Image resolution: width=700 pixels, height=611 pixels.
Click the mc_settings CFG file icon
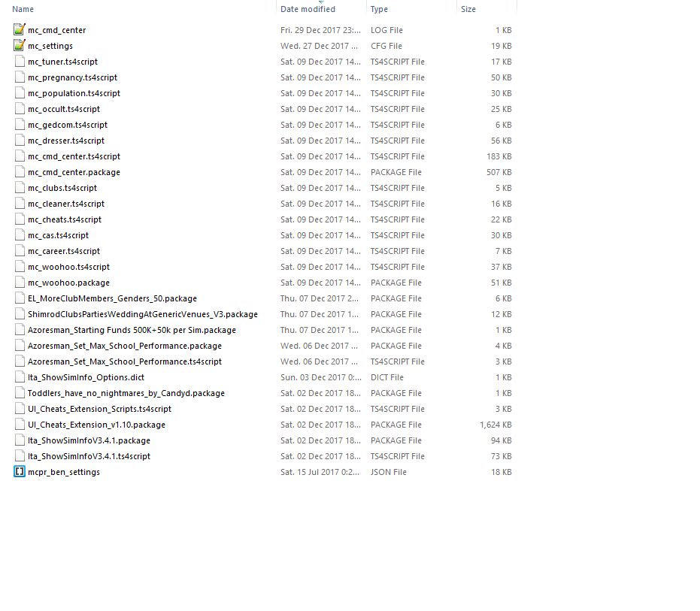20,46
